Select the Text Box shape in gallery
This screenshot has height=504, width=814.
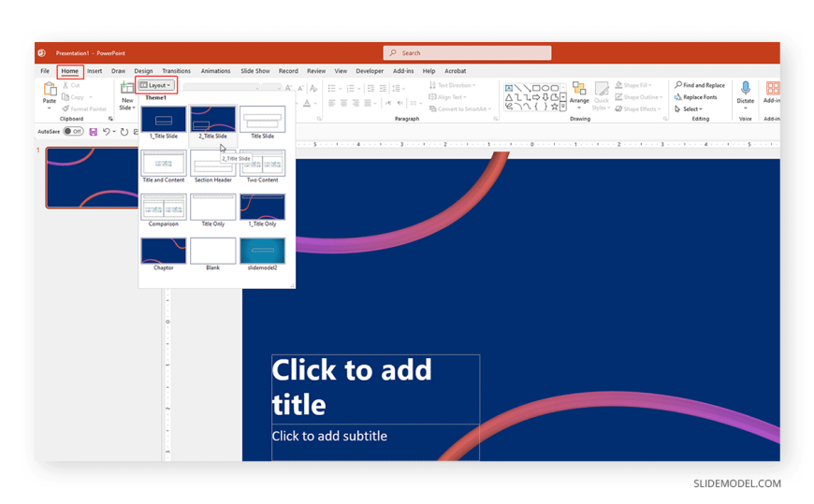(x=509, y=88)
